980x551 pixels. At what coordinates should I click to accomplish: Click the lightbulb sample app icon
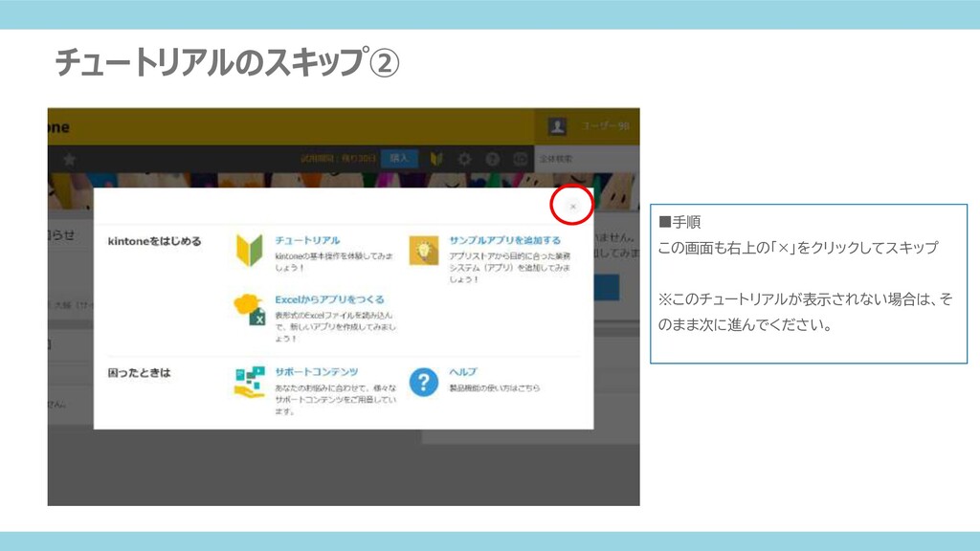[424, 251]
